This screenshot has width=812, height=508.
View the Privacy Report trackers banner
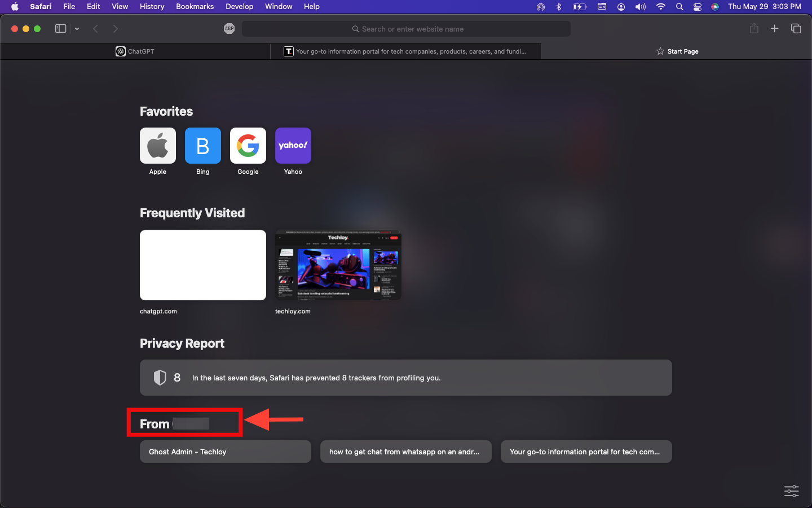[x=406, y=378]
